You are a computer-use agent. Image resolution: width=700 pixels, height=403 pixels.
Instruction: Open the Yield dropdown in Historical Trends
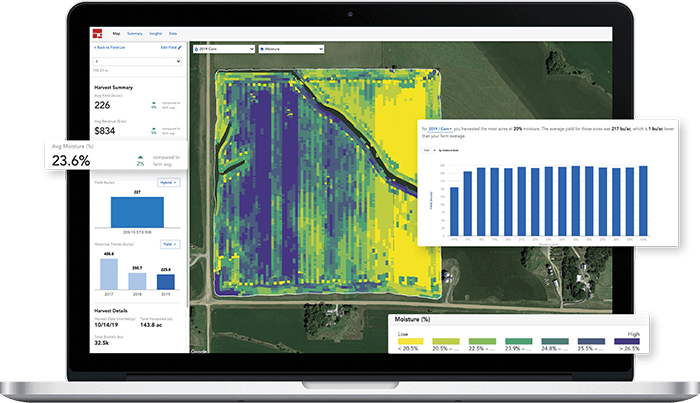pyautogui.click(x=169, y=243)
